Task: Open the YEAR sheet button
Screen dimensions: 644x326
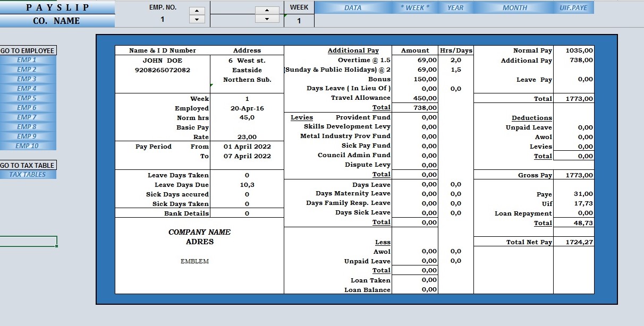Action: point(455,7)
